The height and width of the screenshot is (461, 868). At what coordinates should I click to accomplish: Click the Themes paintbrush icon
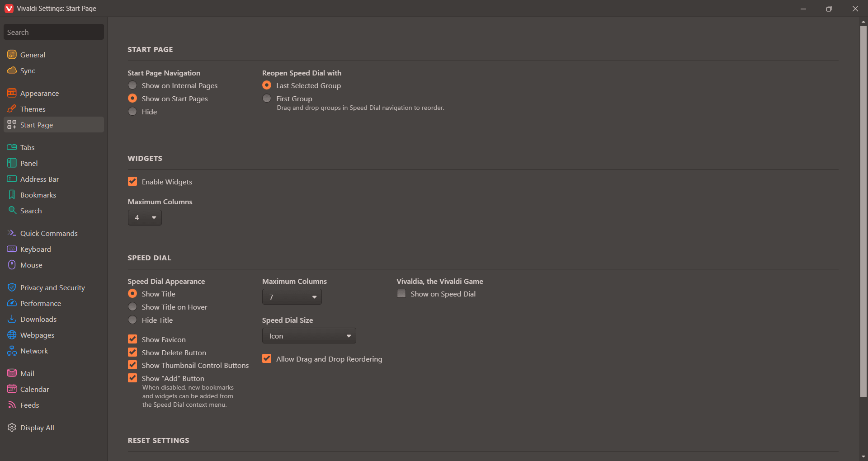tap(12, 109)
